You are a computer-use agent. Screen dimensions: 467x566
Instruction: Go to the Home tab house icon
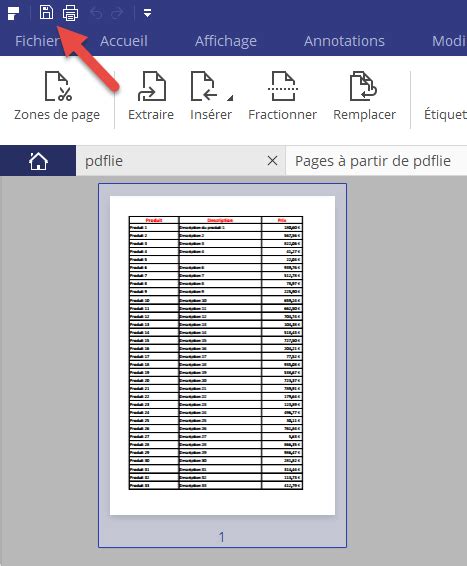[38, 161]
